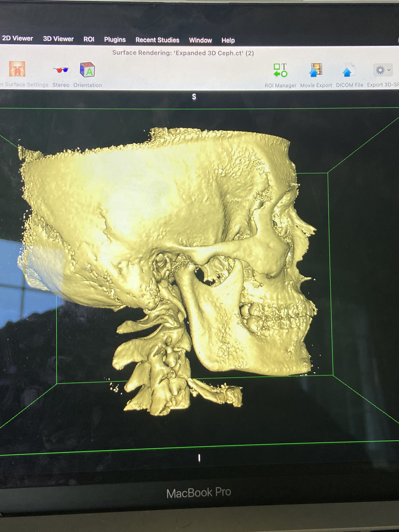
Task: Open the Recent Studies menu
Action: coord(157,40)
